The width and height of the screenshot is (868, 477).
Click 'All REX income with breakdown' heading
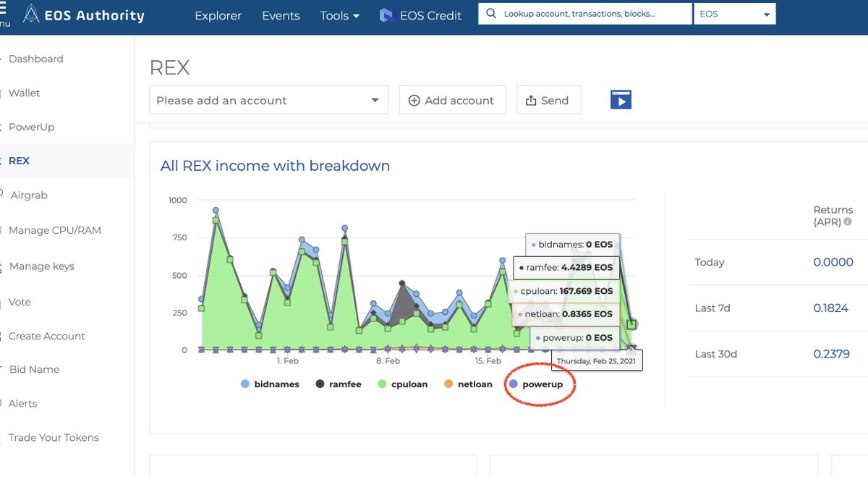[x=275, y=166]
